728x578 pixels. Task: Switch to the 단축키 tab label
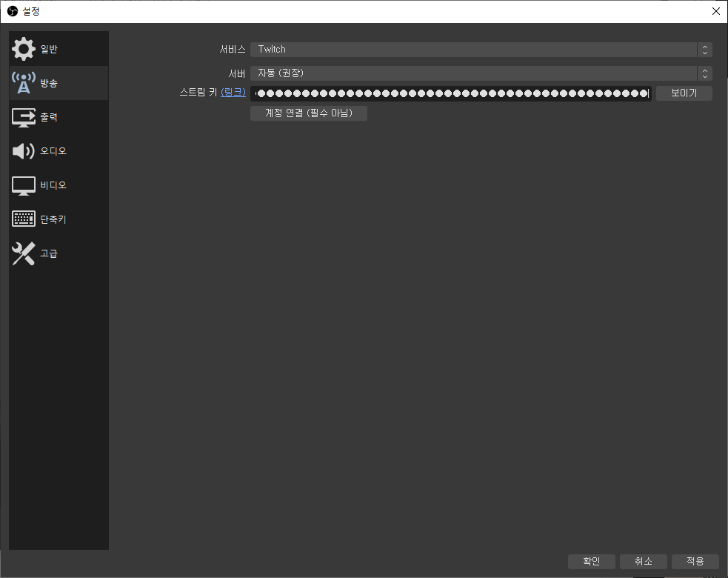tap(53, 219)
